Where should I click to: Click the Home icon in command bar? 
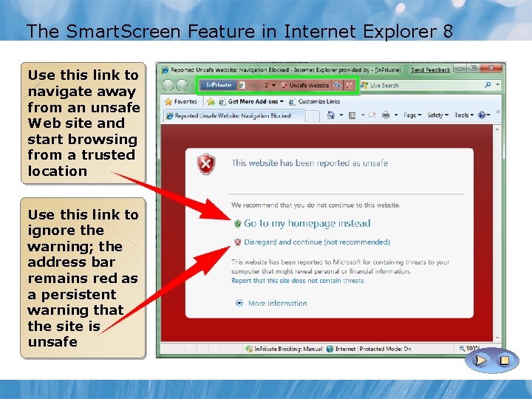point(331,115)
